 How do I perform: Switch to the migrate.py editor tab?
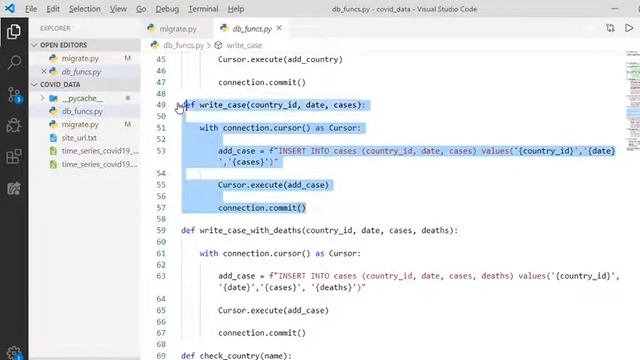click(177, 29)
